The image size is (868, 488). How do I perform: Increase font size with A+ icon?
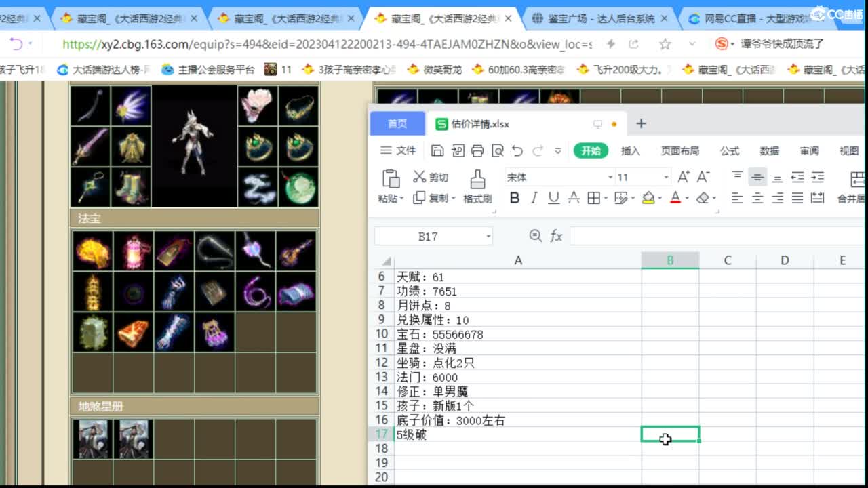tap(684, 177)
